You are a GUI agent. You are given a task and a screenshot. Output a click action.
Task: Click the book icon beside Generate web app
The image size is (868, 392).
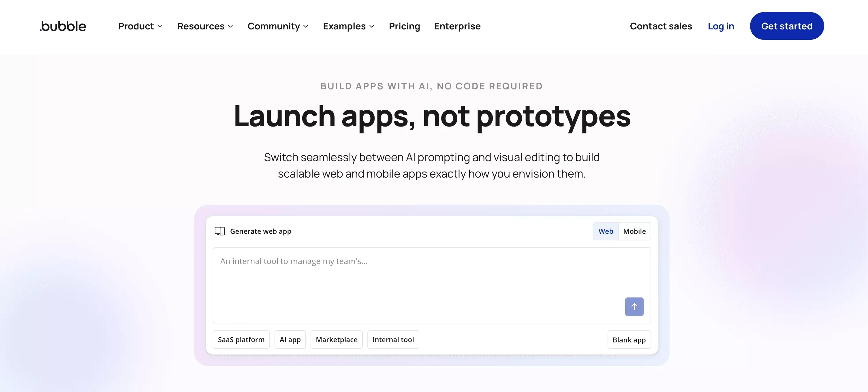point(219,231)
